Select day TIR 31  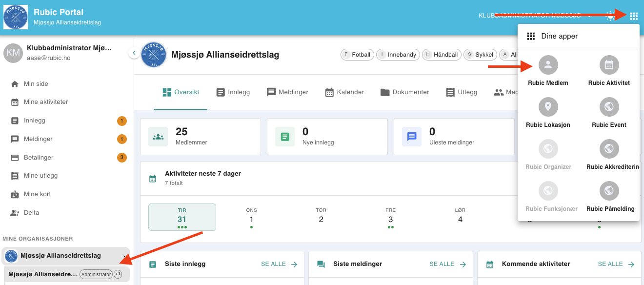(182, 217)
